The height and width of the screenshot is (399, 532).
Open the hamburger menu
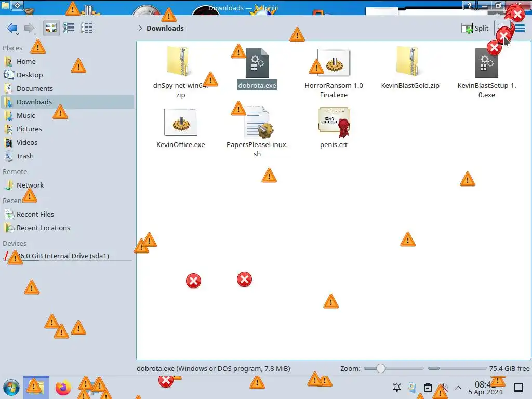(x=520, y=28)
